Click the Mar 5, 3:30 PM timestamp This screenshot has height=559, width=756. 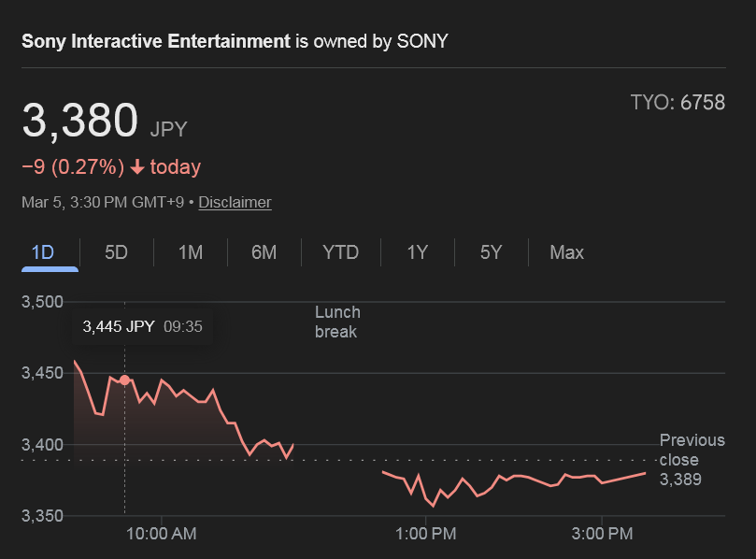point(103,202)
